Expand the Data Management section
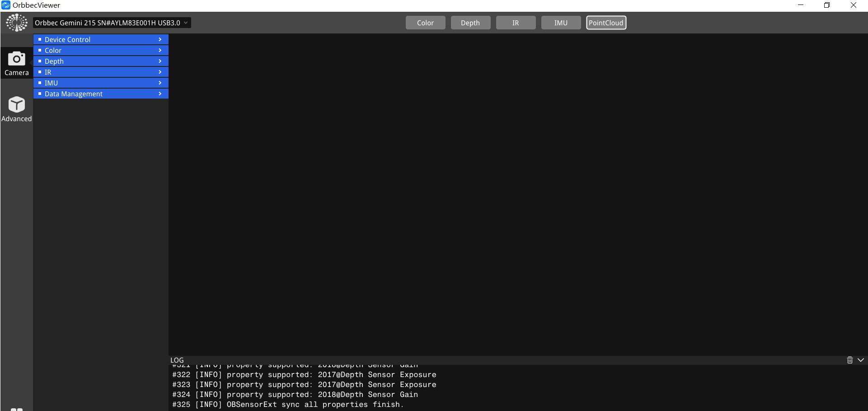This screenshot has height=411, width=868. [x=101, y=94]
